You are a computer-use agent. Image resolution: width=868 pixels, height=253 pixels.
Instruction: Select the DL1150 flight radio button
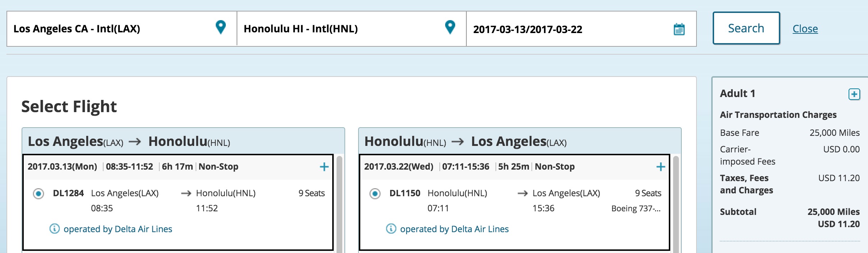tap(375, 194)
